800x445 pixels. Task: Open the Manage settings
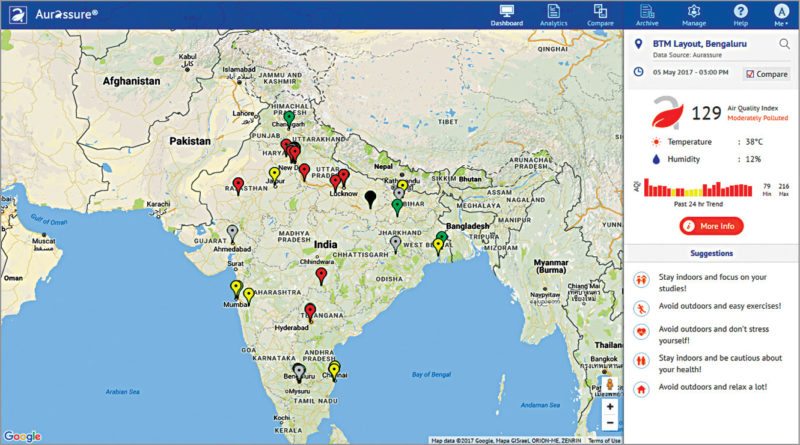(x=693, y=14)
